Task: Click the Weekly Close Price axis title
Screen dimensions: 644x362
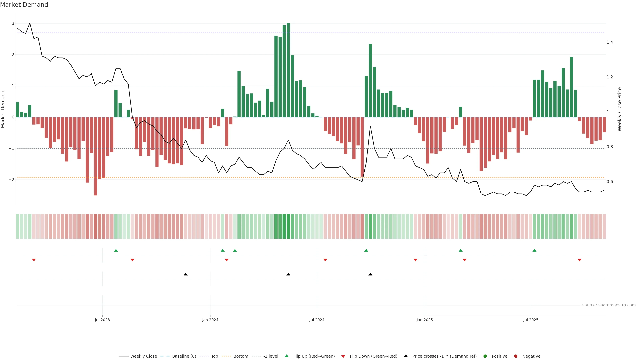Action: pos(620,109)
